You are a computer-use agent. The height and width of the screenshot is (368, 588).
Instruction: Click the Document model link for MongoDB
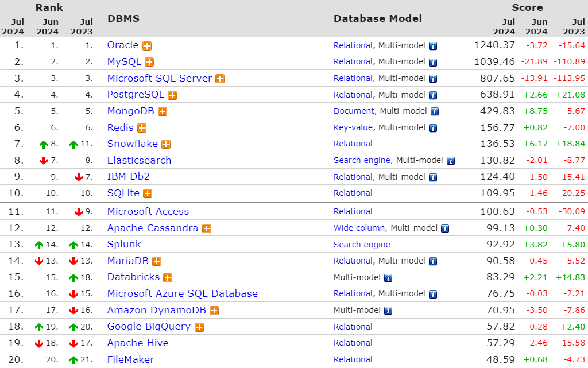click(354, 111)
